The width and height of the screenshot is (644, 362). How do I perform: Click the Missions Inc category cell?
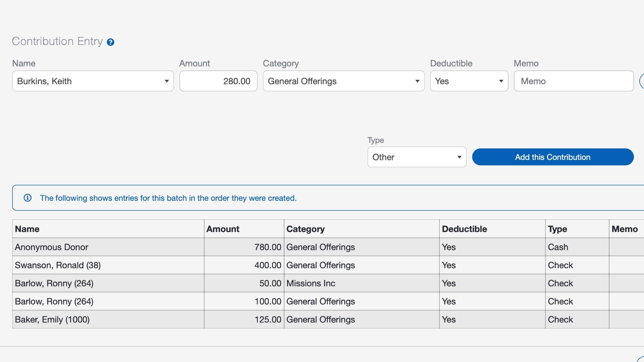[362, 283]
